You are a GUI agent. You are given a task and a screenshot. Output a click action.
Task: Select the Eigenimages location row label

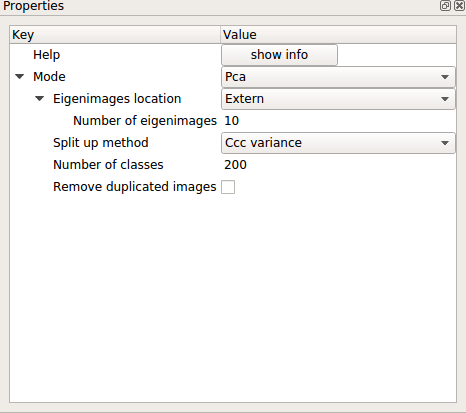coord(117,99)
